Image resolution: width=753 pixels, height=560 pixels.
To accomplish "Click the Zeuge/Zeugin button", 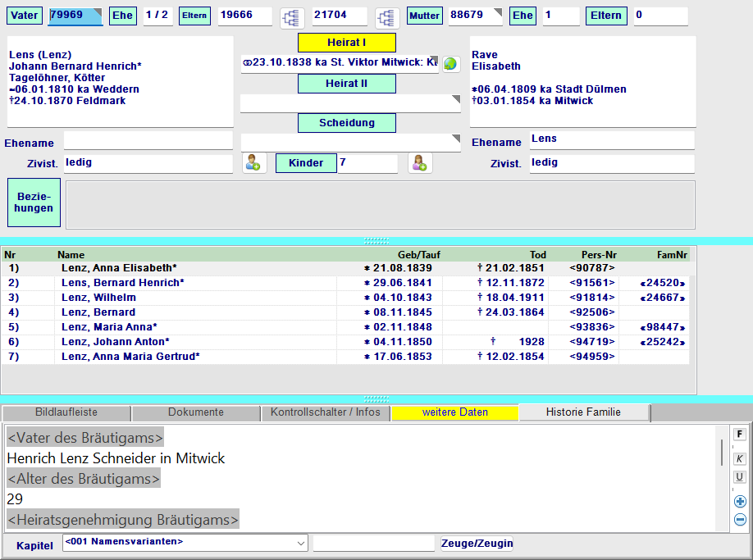I will 477,543.
